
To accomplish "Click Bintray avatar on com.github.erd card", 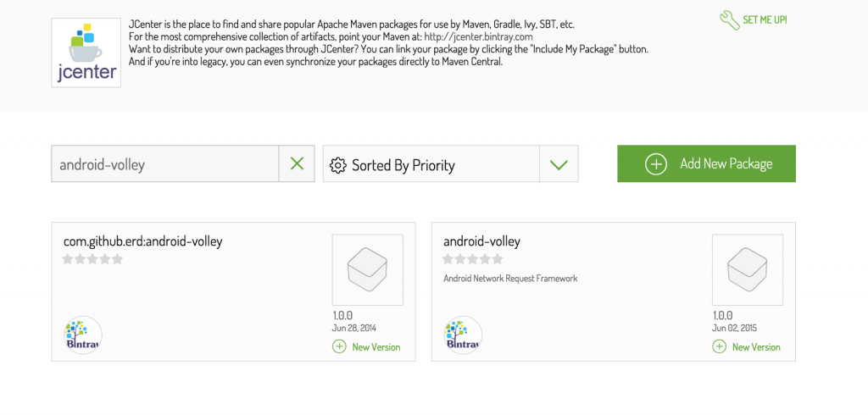I will [x=83, y=335].
